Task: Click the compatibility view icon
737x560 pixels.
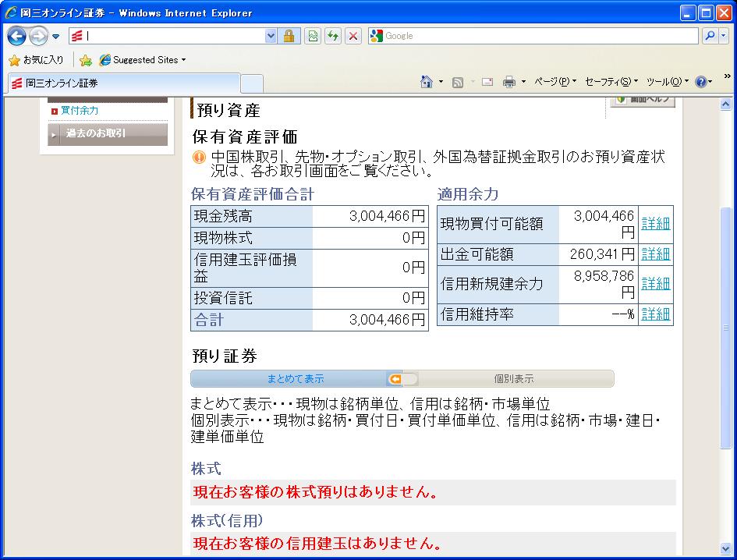Action: click(x=314, y=37)
